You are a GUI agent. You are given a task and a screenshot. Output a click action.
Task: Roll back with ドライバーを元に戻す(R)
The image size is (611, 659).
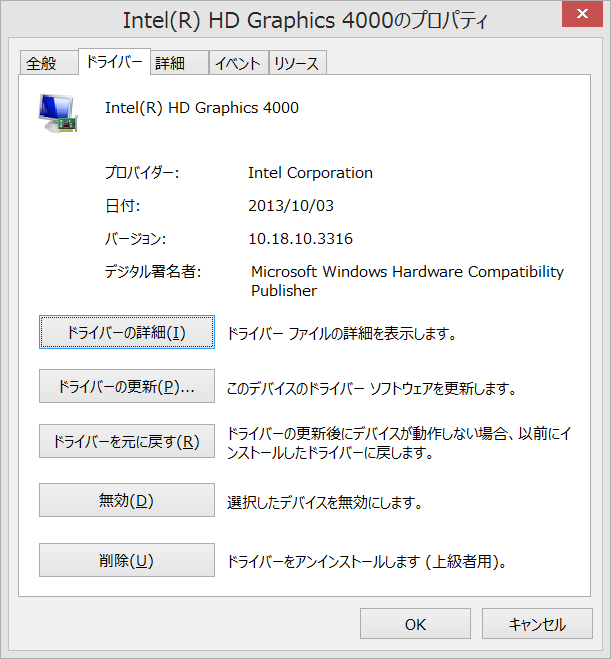coord(127,441)
